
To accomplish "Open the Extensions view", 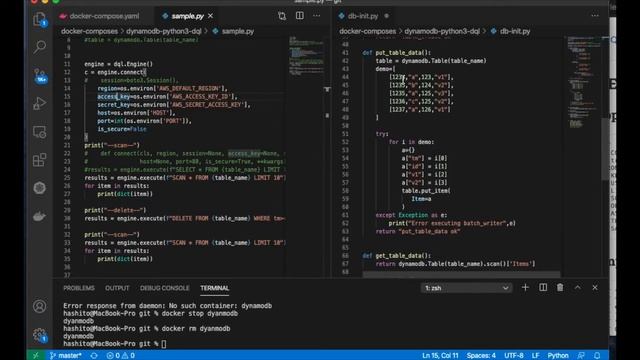I will pyautogui.click(x=40, y=160).
